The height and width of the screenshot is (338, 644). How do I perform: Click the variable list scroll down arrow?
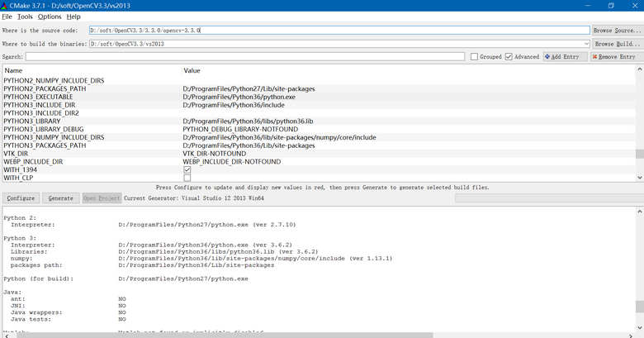click(x=640, y=177)
